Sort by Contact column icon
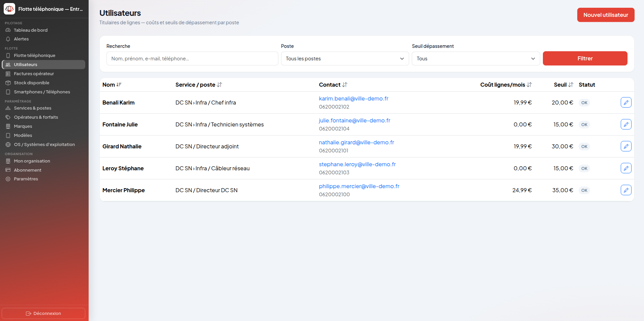This screenshot has height=321, width=644. click(344, 85)
